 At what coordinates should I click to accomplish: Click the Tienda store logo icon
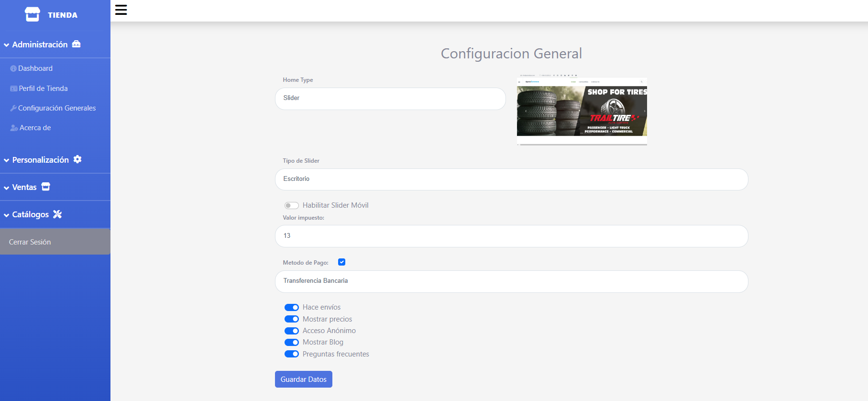[x=33, y=14]
